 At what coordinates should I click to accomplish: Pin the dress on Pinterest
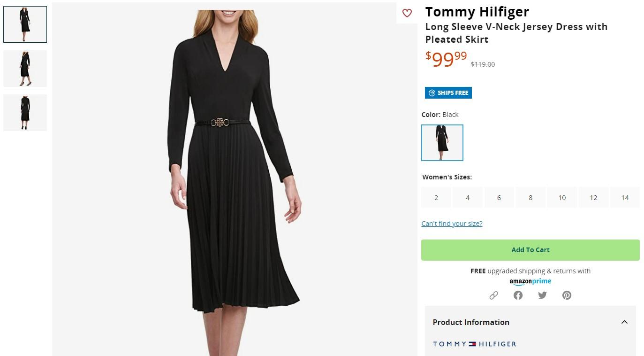[567, 295]
